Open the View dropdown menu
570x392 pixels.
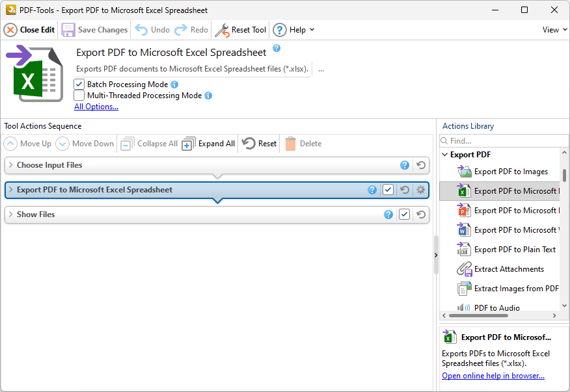coord(554,29)
